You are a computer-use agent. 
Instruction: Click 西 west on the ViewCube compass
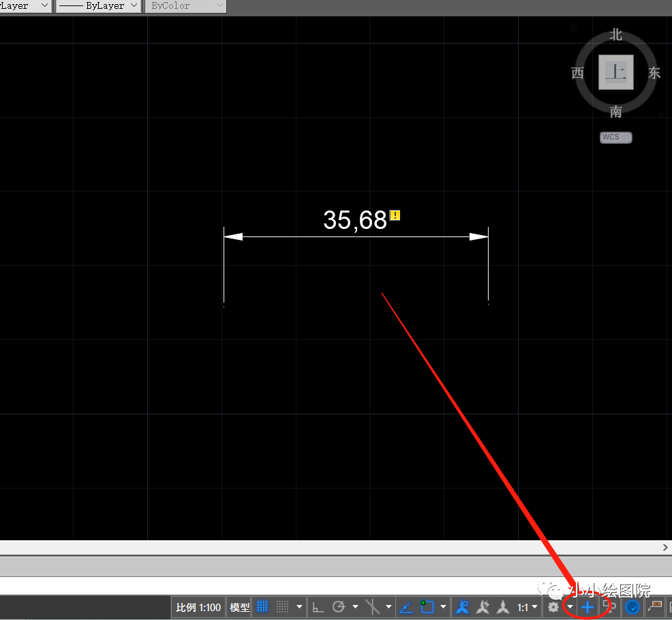[x=577, y=73]
